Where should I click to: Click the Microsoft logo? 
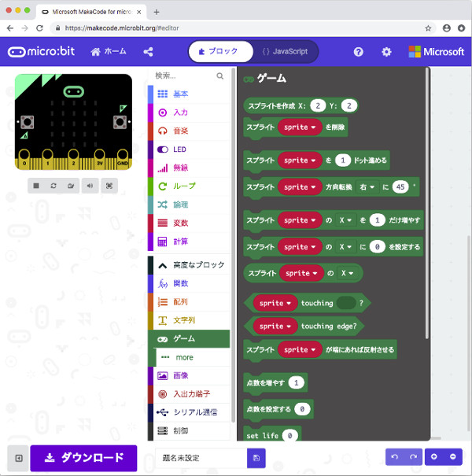pos(436,52)
